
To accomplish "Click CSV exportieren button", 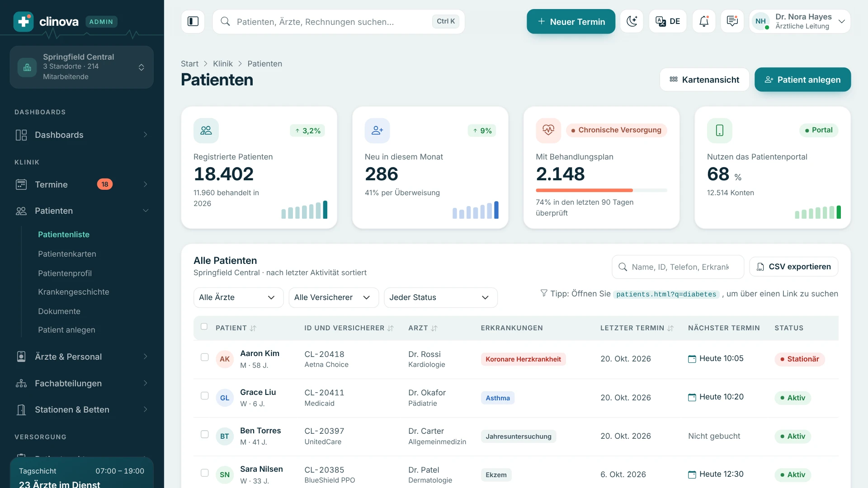I will click(x=794, y=267).
